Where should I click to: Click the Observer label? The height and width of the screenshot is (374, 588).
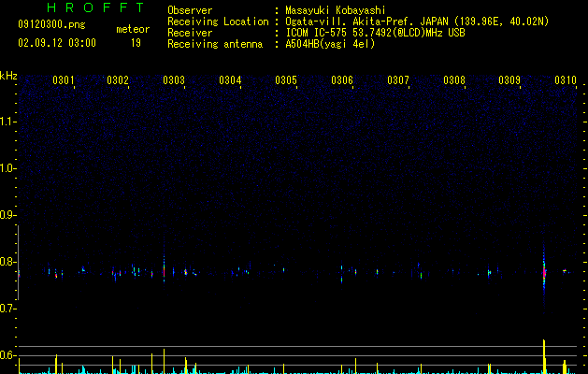[x=190, y=10]
